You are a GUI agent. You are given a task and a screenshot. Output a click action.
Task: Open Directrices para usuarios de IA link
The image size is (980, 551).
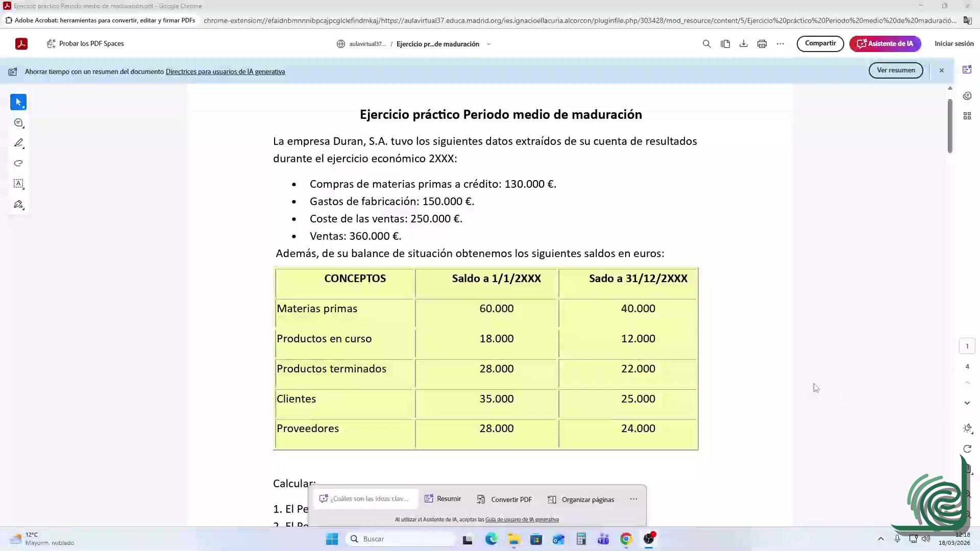coord(225,72)
